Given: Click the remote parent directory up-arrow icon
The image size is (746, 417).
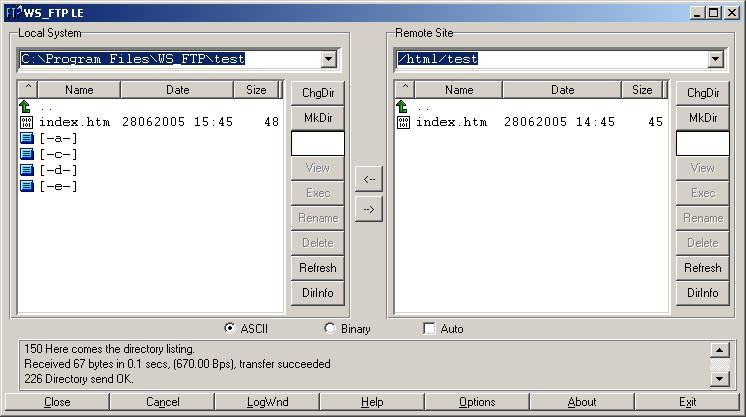Looking at the screenshot, I should pos(402,106).
